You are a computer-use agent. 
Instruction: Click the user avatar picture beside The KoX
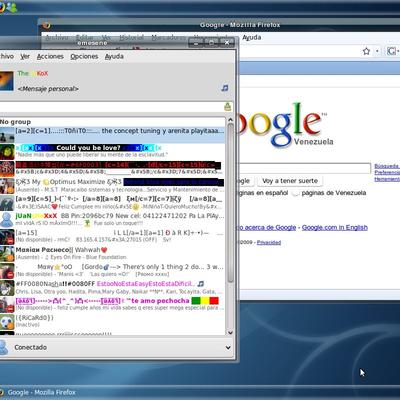7,81
